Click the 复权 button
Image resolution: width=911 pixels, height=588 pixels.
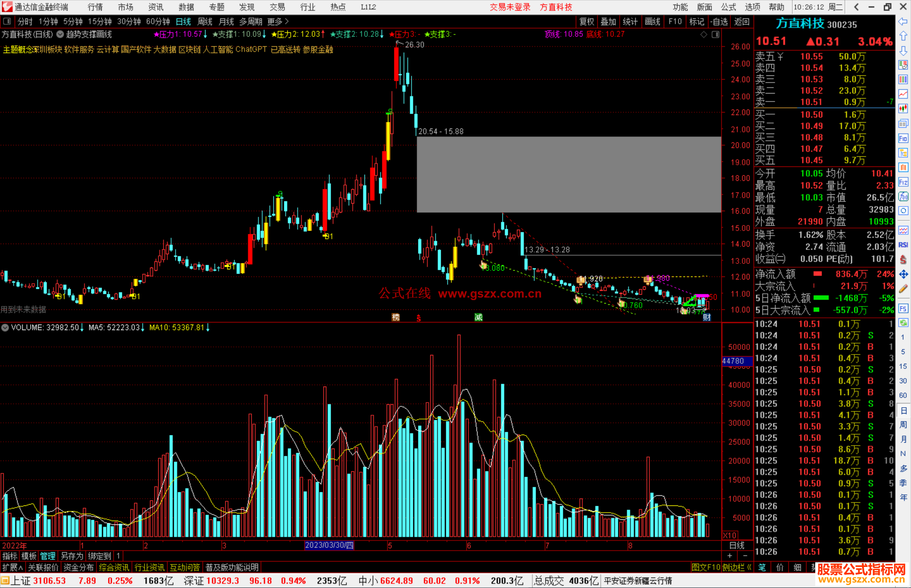[586, 21]
